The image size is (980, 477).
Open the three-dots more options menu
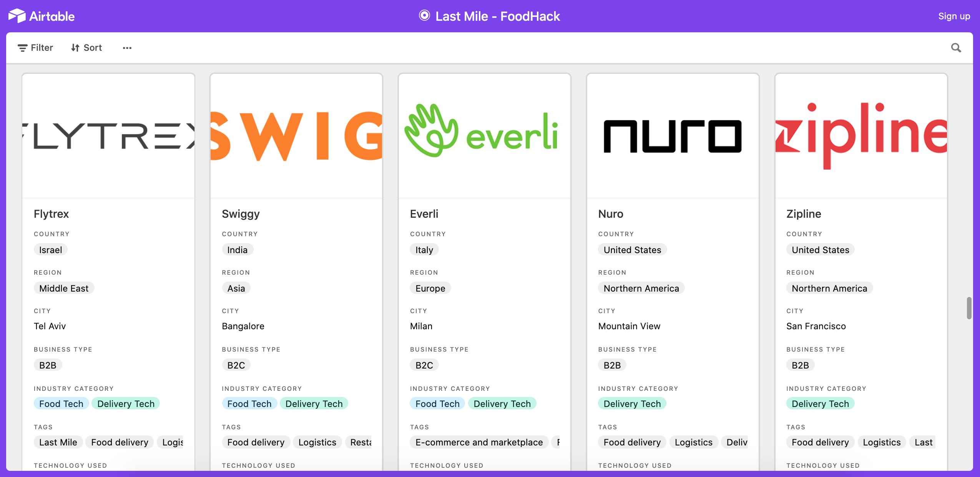pos(127,48)
